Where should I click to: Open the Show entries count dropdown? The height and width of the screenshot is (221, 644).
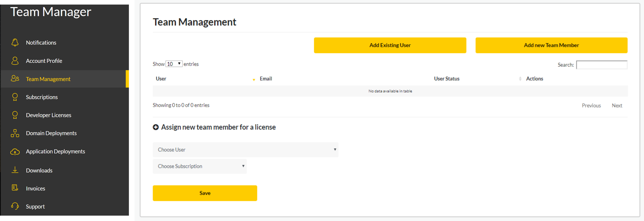pyautogui.click(x=174, y=64)
